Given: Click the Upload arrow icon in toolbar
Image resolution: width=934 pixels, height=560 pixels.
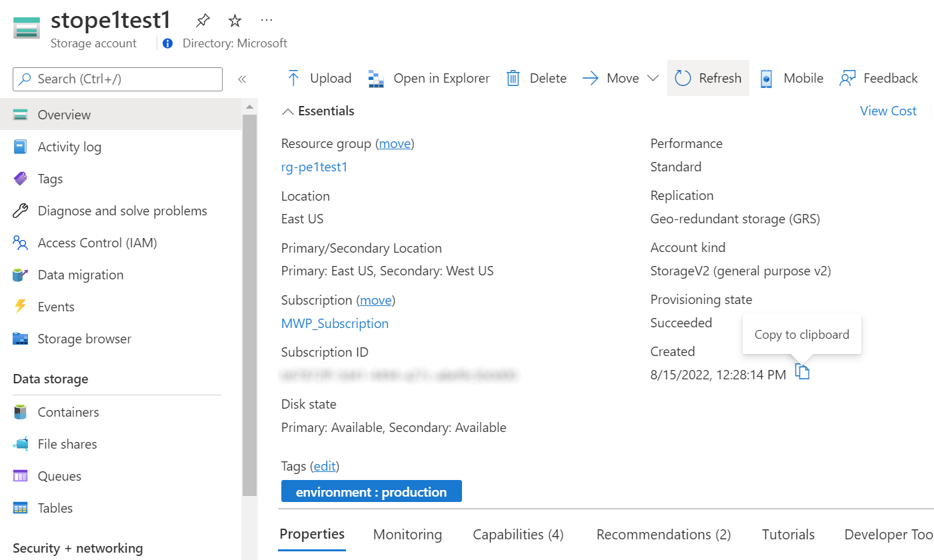Looking at the screenshot, I should tap(293, 78).
